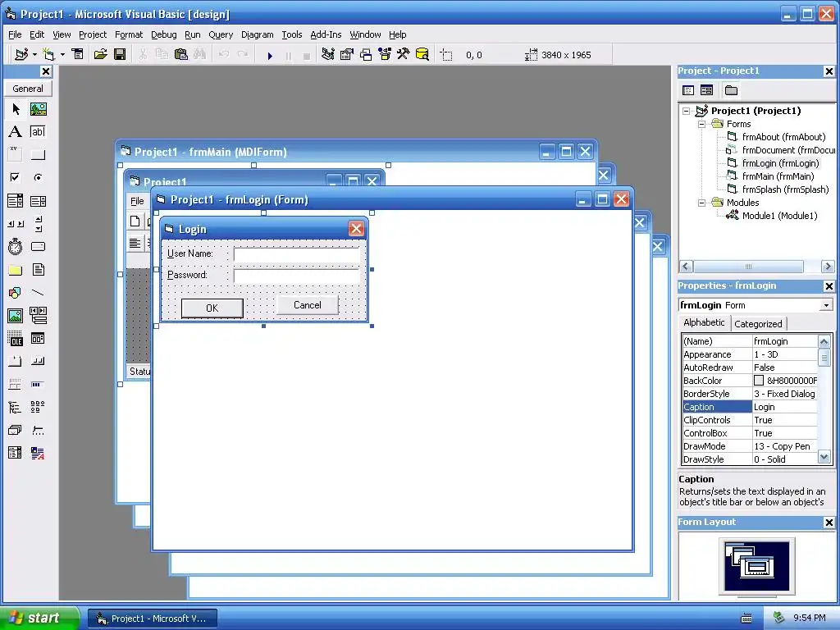Select the OptionButton control tool
This screenshot has height=630, width=840.
tap(38, 177)
